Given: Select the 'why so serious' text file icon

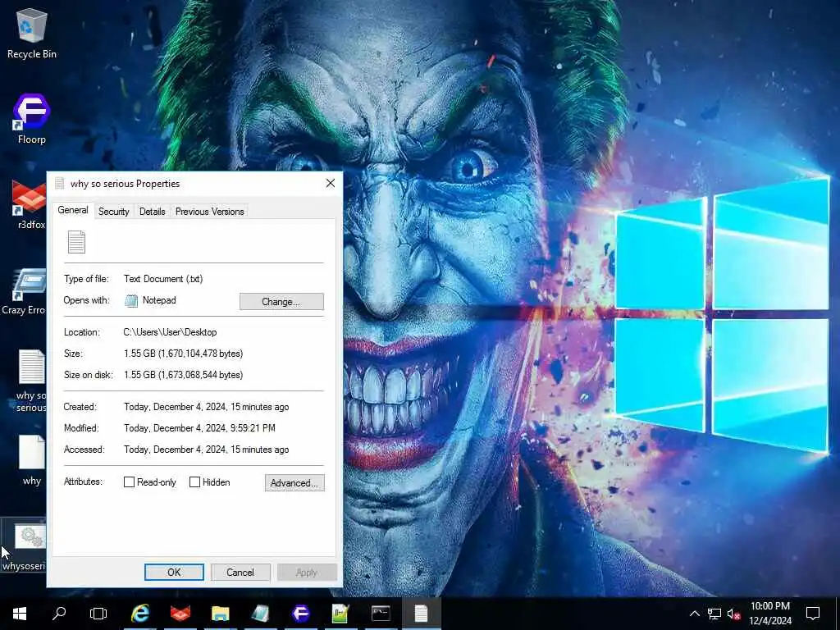Looking at the screenshot, I should [x=31, y=381].
